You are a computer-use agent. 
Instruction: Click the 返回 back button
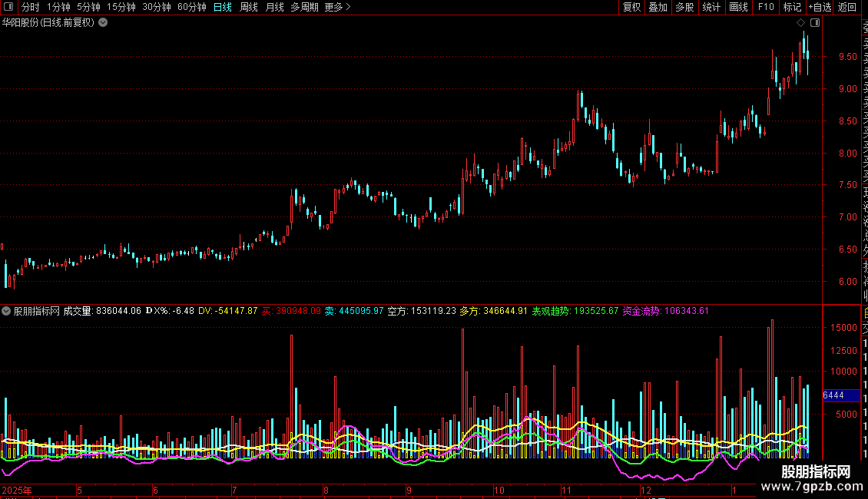[847, 7]
